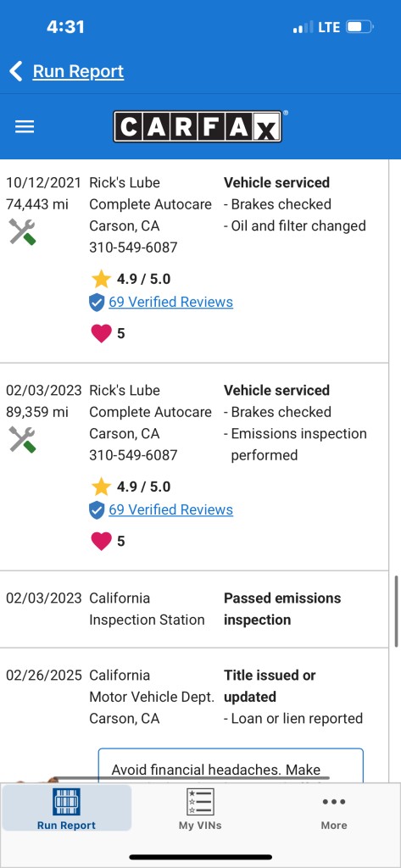Open 69 Verified Reviews for 02/03/2023 service
The height and width of the screenshot is (868, 401).
click(170, 509)
